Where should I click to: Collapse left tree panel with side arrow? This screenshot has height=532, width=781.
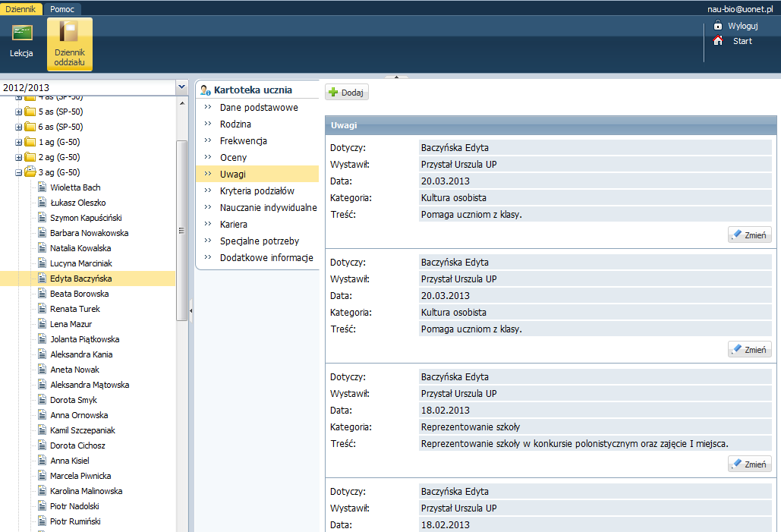(x=191, y=310)
